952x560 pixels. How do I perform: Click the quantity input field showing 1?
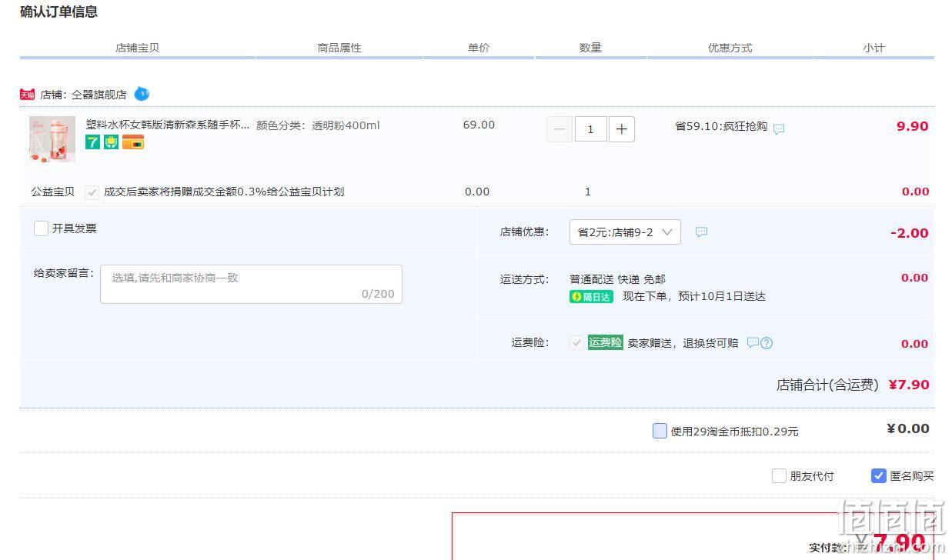[x=590, y=129]
